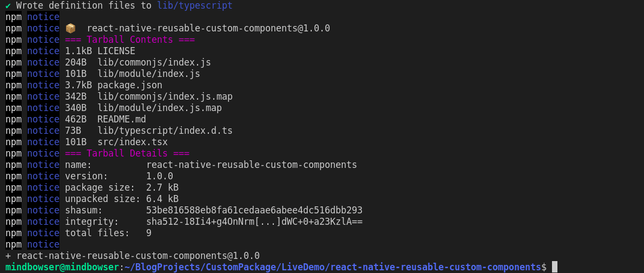Click the package.json file entry
644x273 pixels.
click(129, 85)
